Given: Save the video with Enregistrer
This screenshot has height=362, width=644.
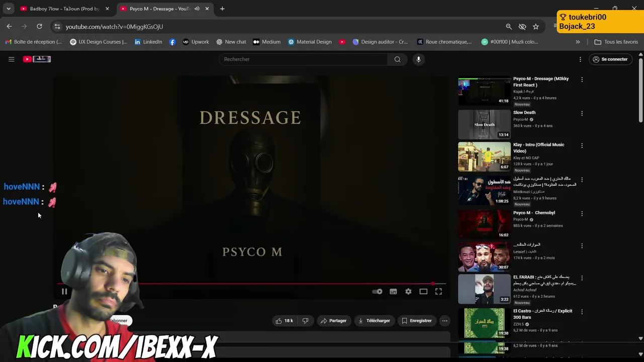Looking at the screenshot, I should pos(417,321).
